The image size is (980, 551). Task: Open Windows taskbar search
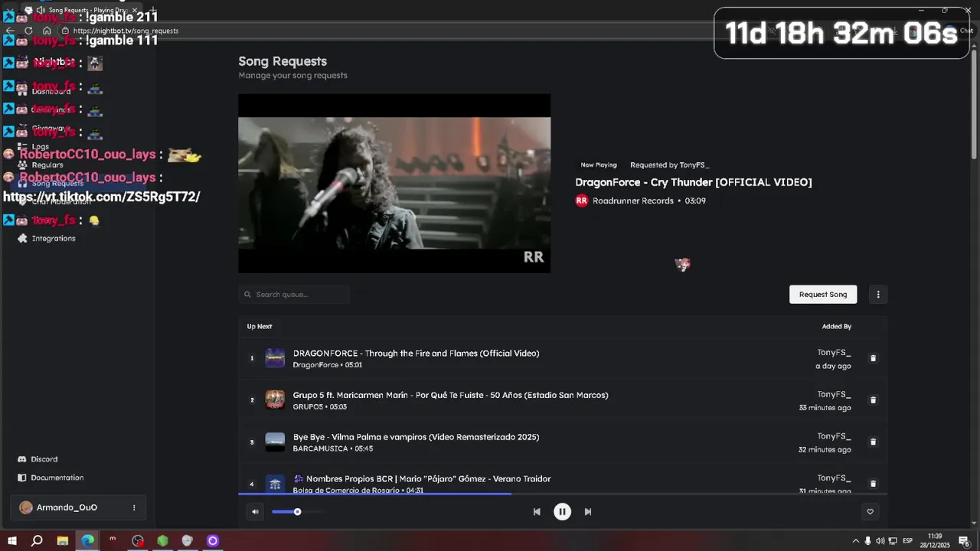coord(37,540)
